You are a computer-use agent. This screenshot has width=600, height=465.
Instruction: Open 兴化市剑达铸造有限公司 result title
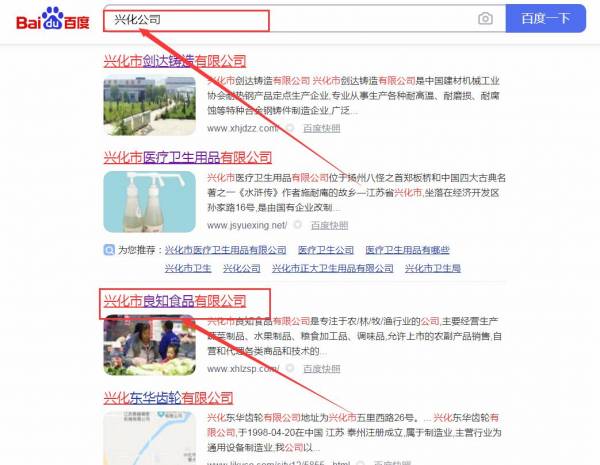[x=175, y=61]
